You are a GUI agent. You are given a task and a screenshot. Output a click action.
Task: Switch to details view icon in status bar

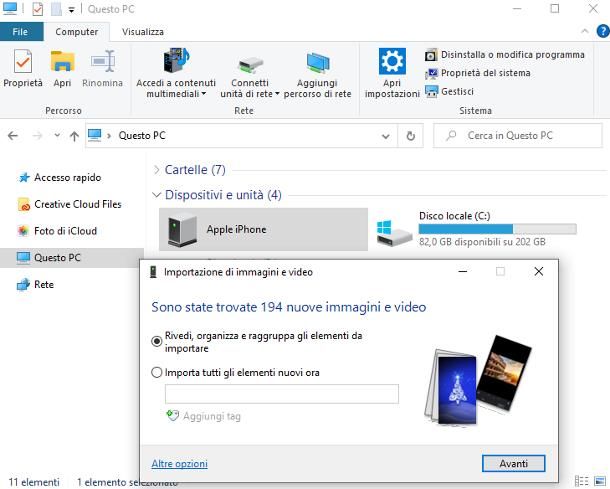581,481
